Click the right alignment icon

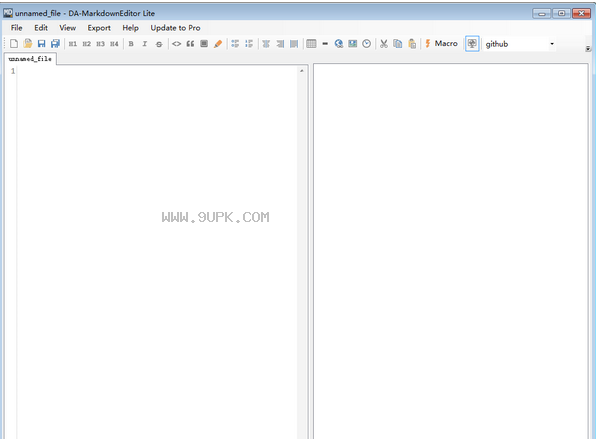pyautogui.click(x=280, y=44)
